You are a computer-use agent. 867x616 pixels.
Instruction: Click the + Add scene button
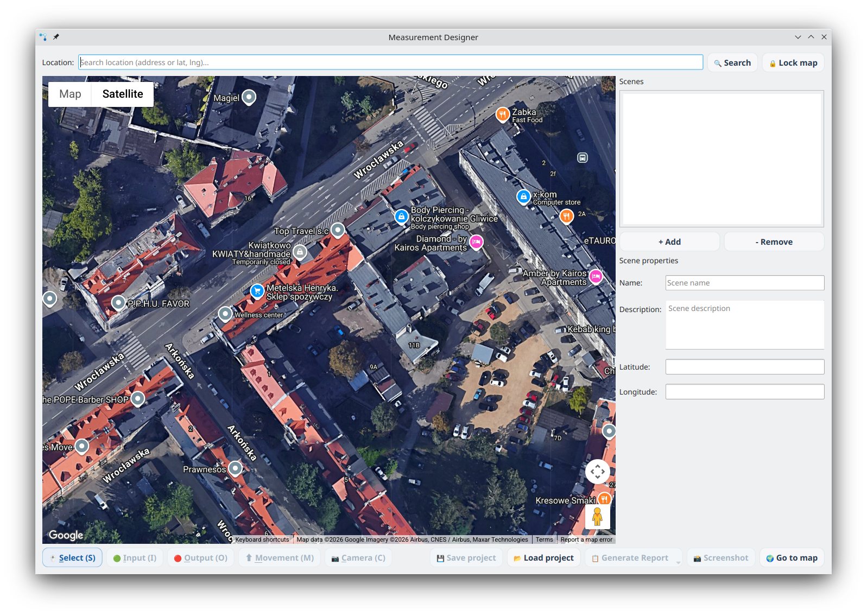669,242
